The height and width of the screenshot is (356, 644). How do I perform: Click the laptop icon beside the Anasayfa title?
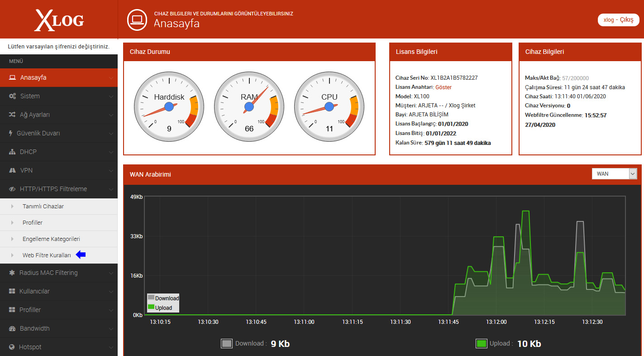[x=137, y=19]
